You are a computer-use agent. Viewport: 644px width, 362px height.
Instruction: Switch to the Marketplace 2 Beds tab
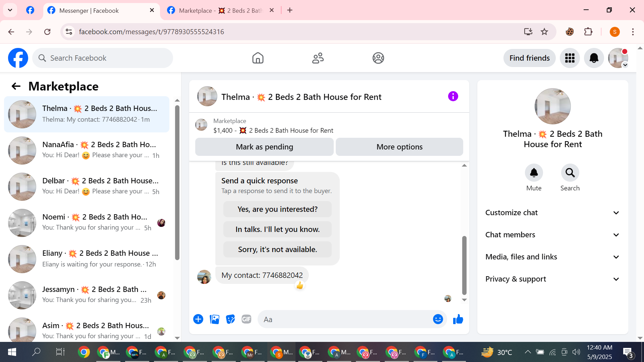[221, 10]
